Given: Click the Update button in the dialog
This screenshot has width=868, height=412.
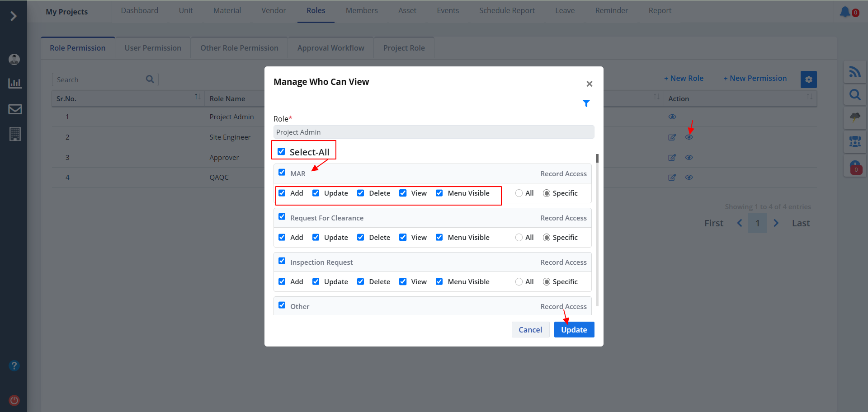Looking at the screenshot, I should [574, 330].
